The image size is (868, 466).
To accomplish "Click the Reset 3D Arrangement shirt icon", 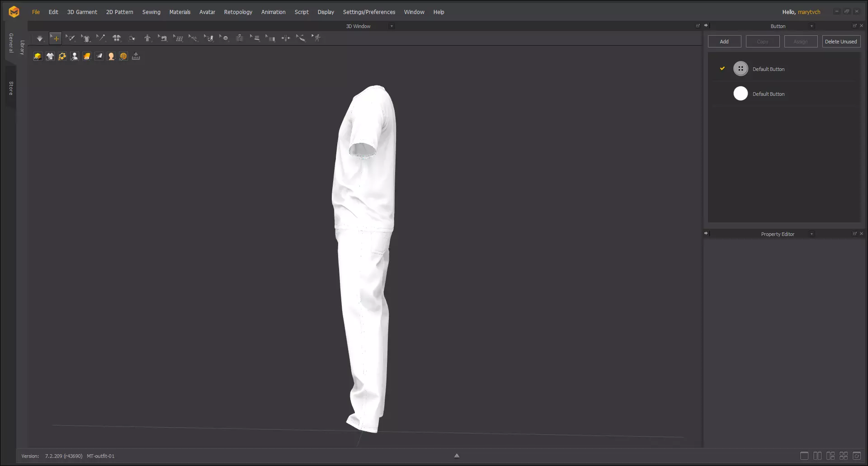I will click(x=117, y=38).
